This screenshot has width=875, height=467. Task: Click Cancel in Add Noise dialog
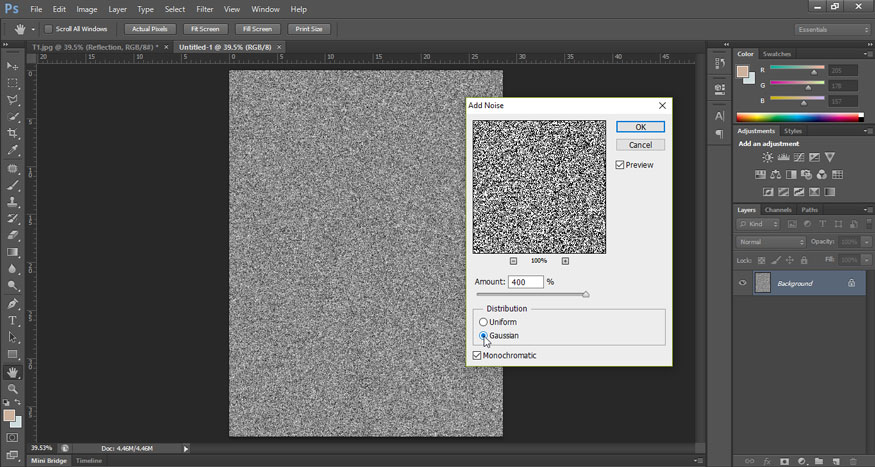pos(640,145)
